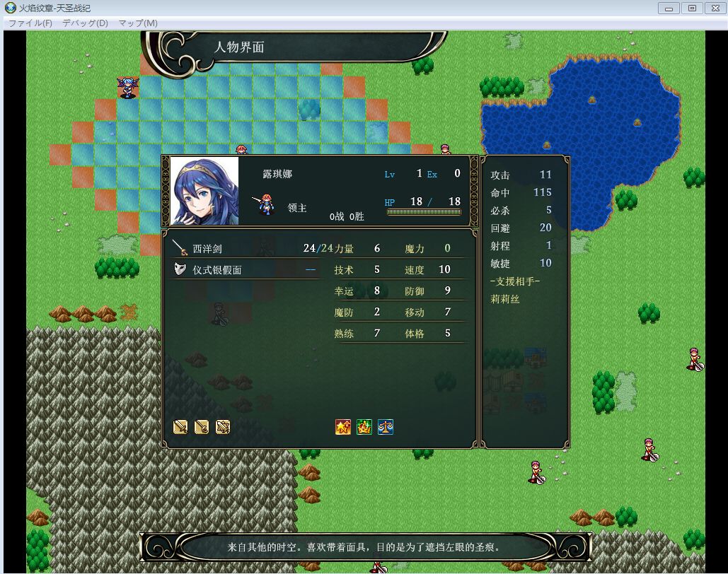Close the 火焰纹章 game window
The height and width of the screenshot is (574, 728).
[x=715, y=8]
